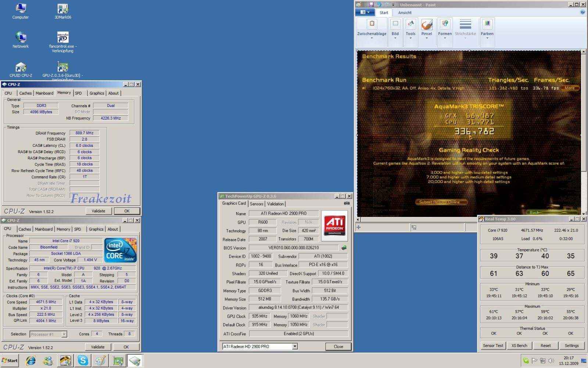Switch to the Ansicht tab in Paint

405,13
